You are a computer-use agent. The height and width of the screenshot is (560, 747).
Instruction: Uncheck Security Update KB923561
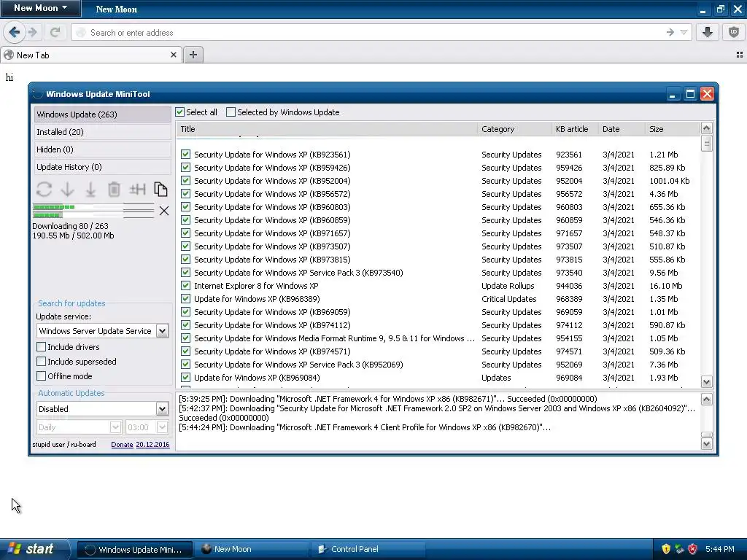pyautogui.click(x=186, y=155)
